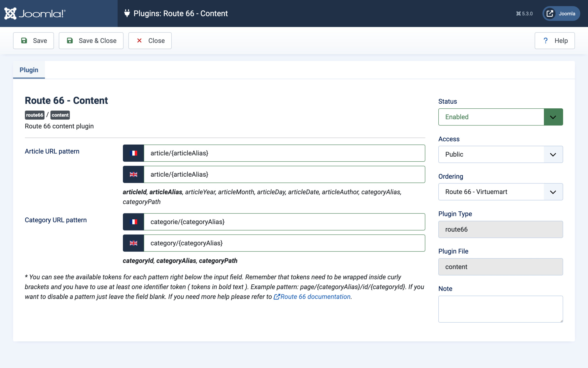Image resolution: width=588 pixels, height=368 pixels.
Task: Click the Plugin File field content
Action: (x=500, y=267)
